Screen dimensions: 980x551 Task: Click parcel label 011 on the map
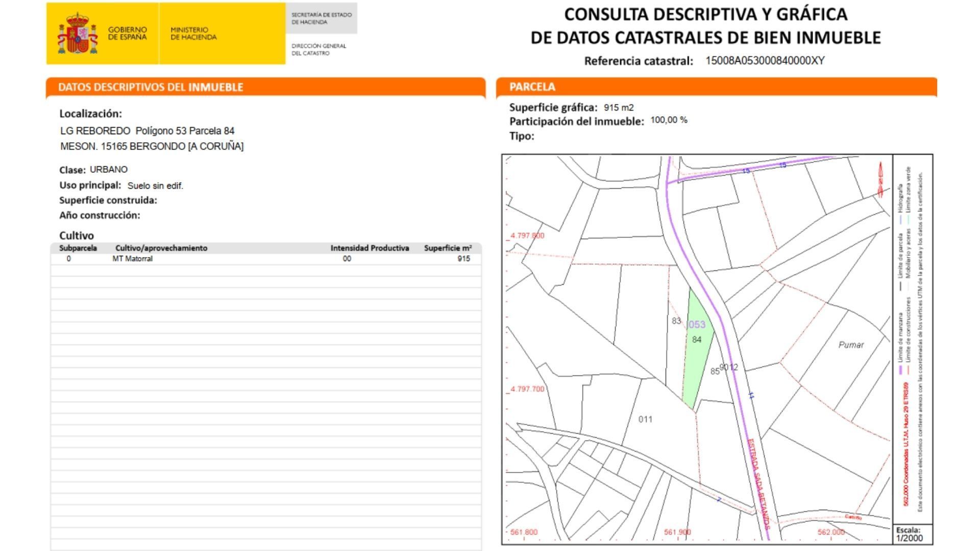tap(645, 419)
